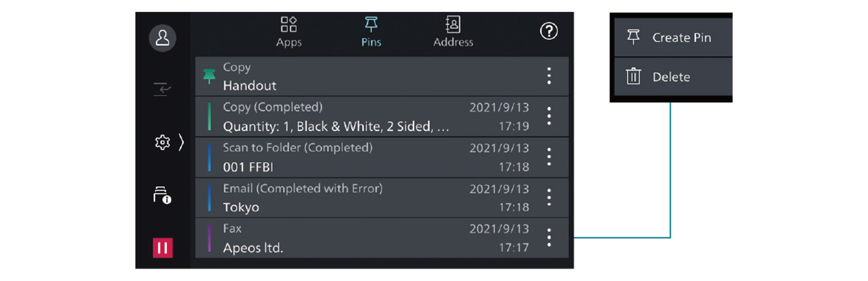Switch to the Address tab
This screenshot has width=868, height=281.
pyautogui.click(x=453, y=31)
